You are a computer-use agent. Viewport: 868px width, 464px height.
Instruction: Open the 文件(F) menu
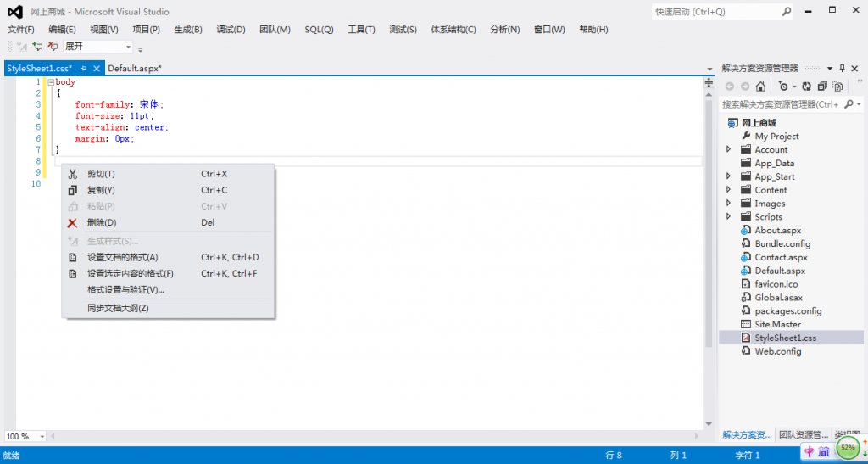21,30
